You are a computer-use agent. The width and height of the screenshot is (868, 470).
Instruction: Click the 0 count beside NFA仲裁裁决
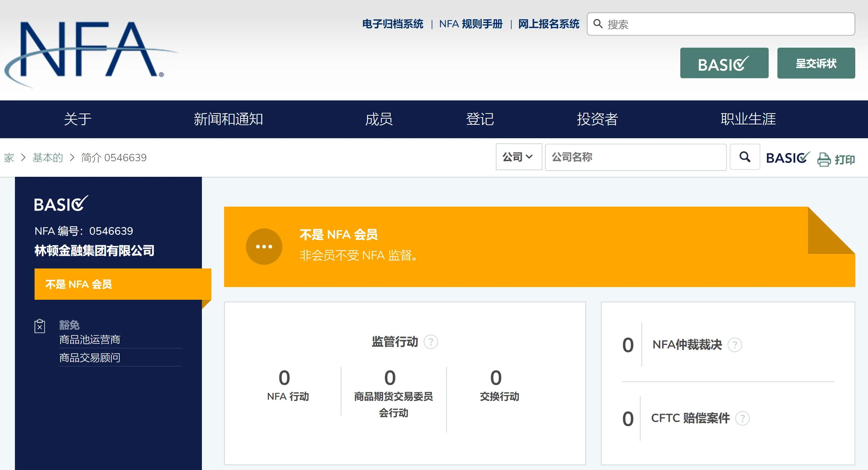click(628, 345)
